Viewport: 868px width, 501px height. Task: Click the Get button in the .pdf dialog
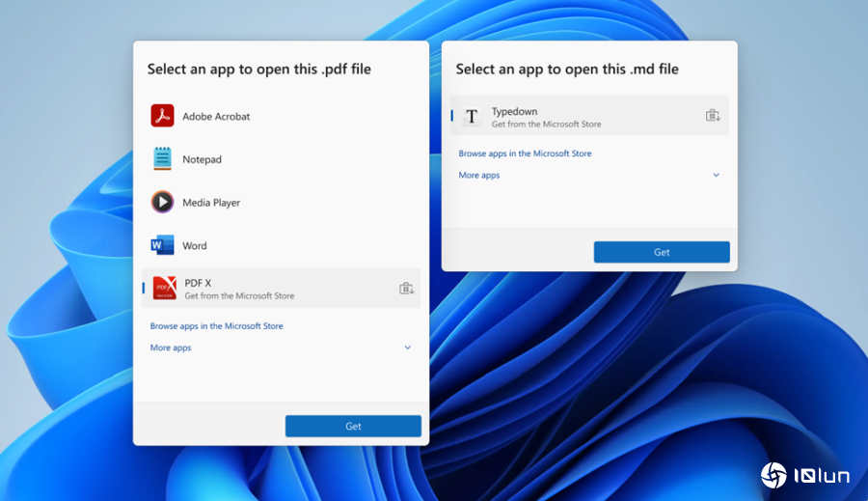coord(353,426)
